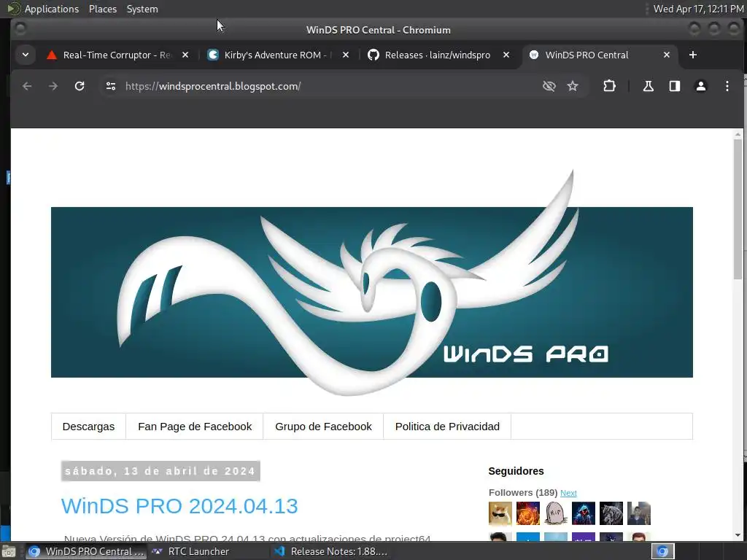747x560 pixels.
Task: Click Next link beside Followers count
Action: click(x=568, y=494)
